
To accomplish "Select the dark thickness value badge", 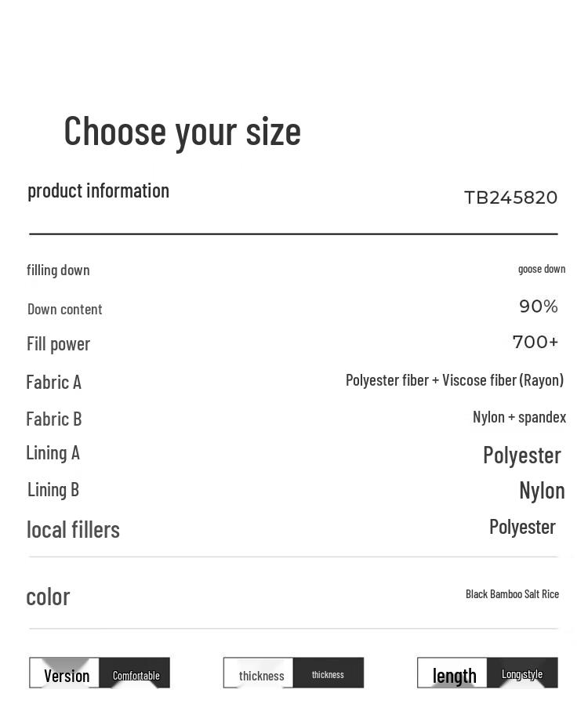I will 328,673.
